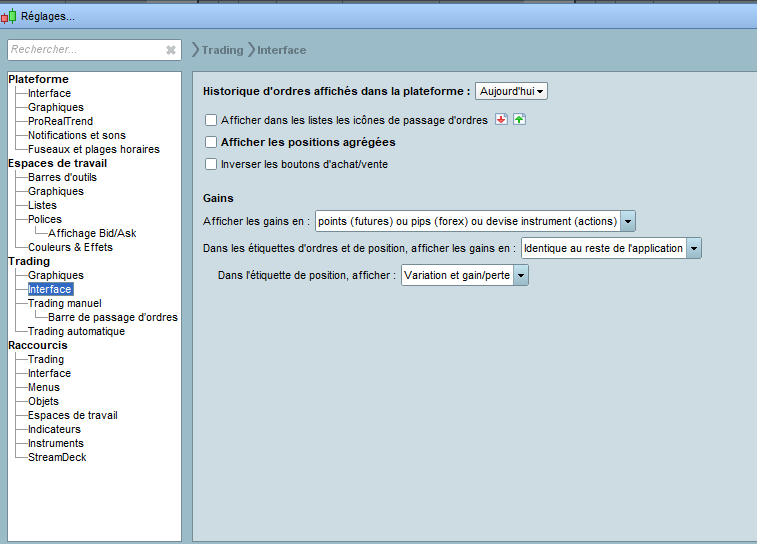Open Barre de passage d'ordres settings
757x544 pixels.
point(113,317)
